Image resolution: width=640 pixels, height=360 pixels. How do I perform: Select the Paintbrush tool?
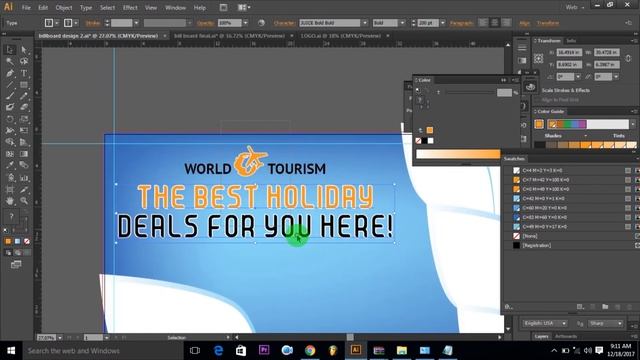[10, 96]
